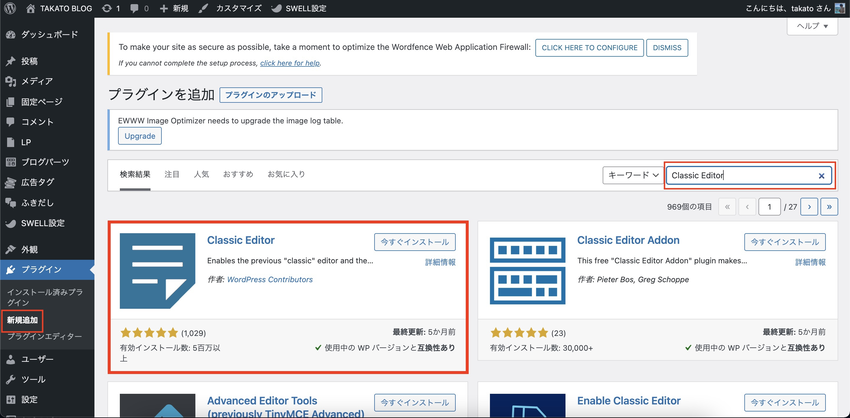Click the Classic Editor plugin thumbnail
This screenshot has width=850, height=418.
point(157,271)
